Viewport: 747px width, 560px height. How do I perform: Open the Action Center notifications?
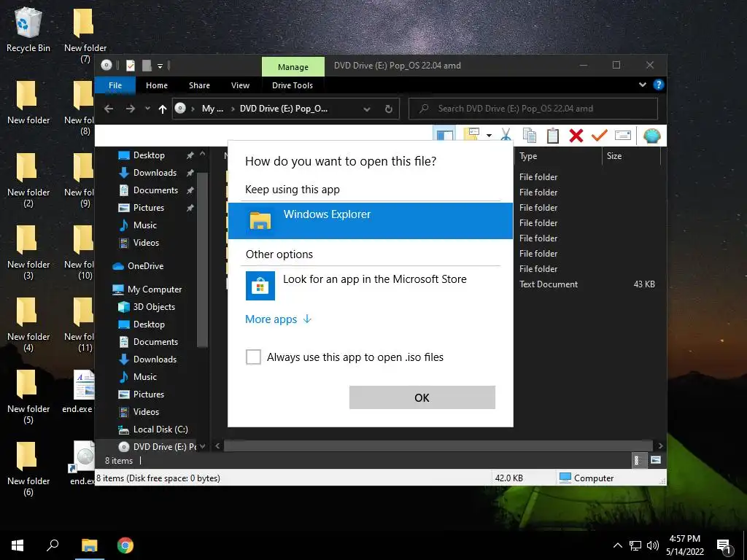point(724,545)
